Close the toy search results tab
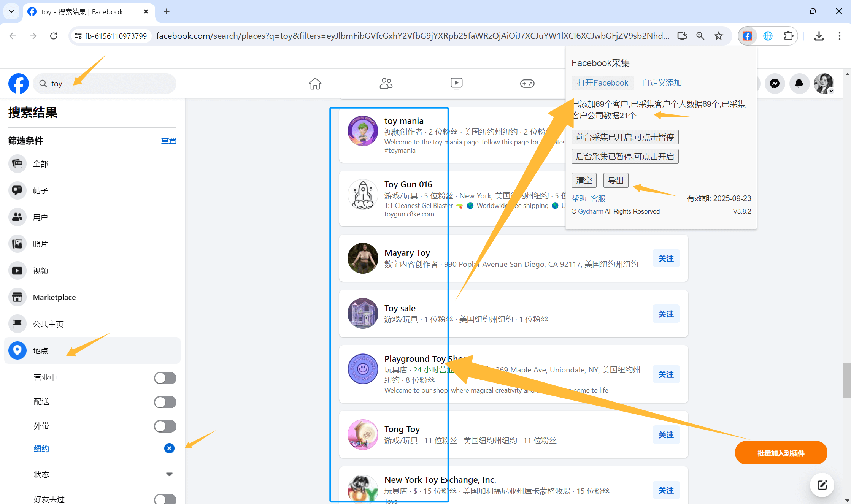The image size is (851, 504). tap(146, 11)
